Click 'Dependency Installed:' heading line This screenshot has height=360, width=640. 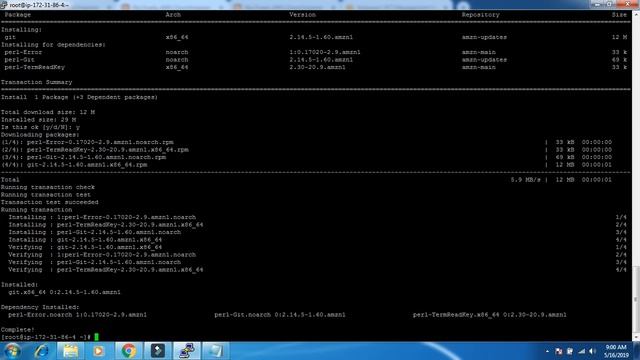coord(40,307)
